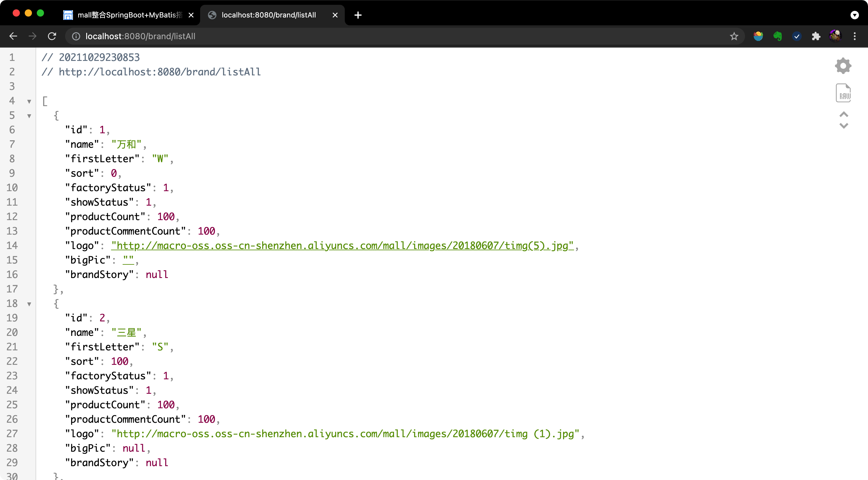
Task: Collapse the root array on line 4
Action: click(29, 102)
